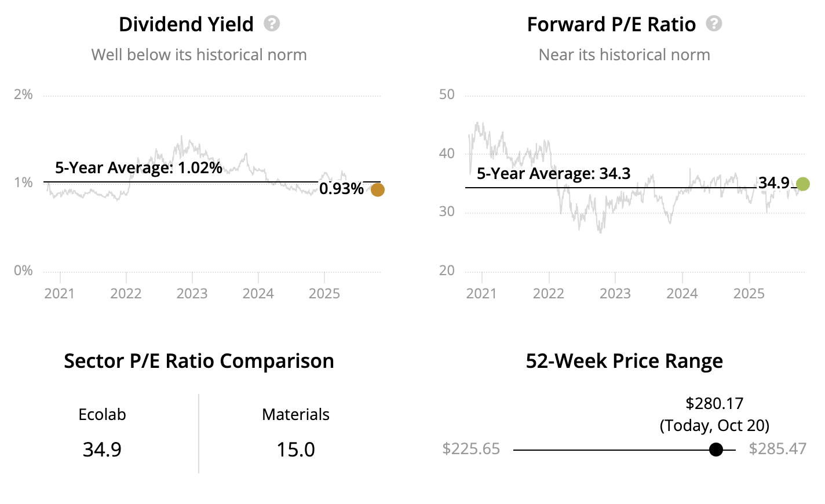Click the orange current dividend yield dot

(377, 190)
